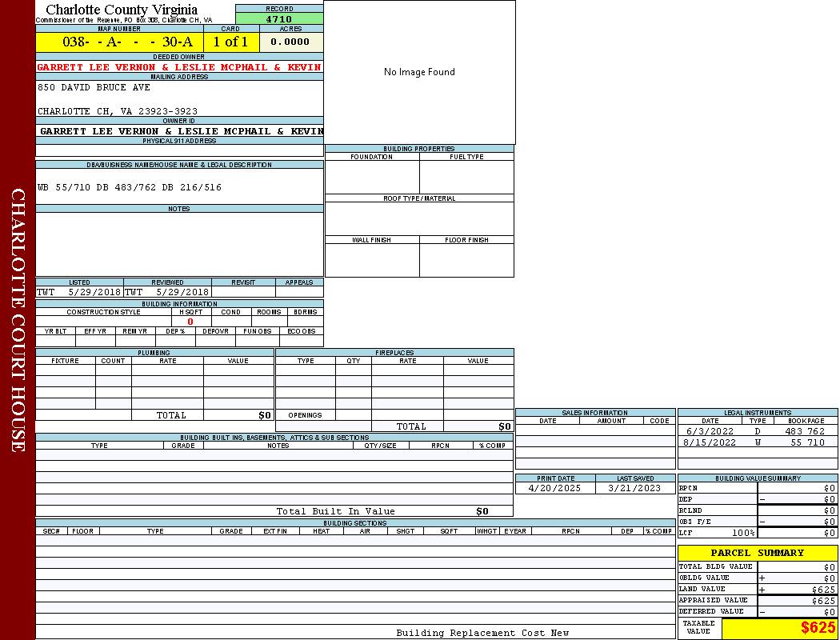Click the last saved date 3/21/2023
The height and width of the screenshot is (640, 840).
(634, 488)
